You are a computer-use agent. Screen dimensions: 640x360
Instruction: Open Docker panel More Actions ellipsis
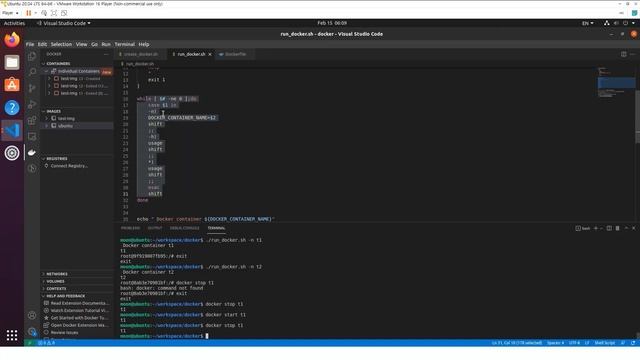(x=106, y=54)
